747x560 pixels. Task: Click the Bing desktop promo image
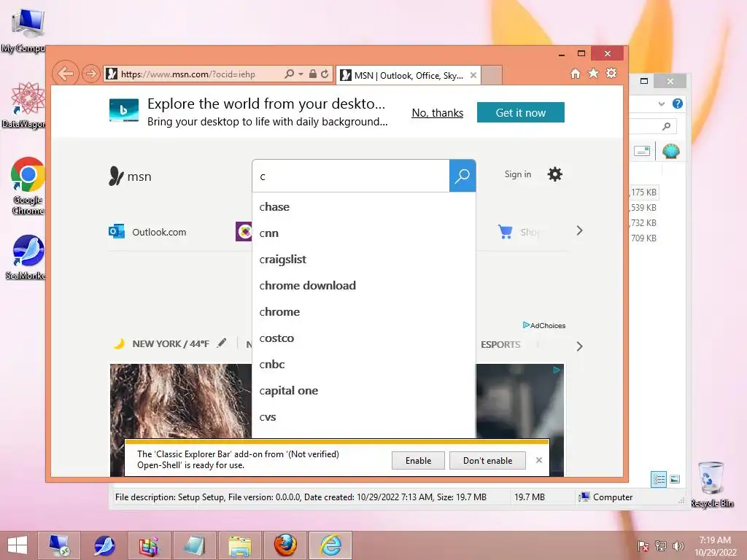point(124,110)
